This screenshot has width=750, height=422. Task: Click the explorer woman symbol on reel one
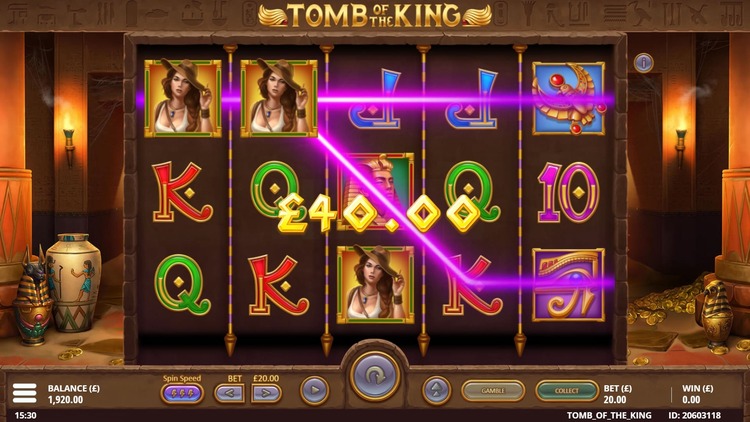183,98
